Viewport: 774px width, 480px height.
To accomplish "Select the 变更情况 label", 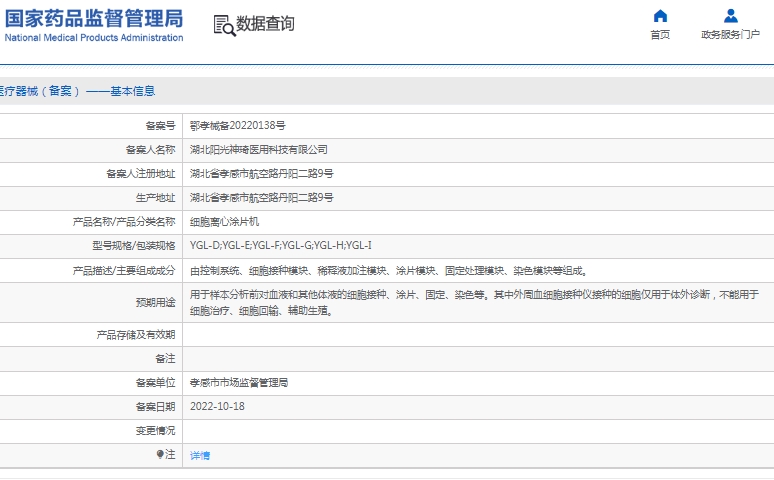I will pos(155,431).
